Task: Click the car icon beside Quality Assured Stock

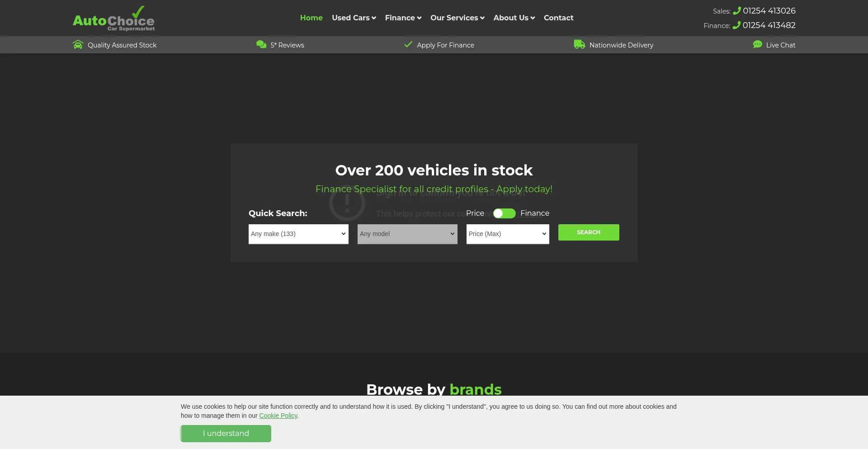Action: (78, 44)
